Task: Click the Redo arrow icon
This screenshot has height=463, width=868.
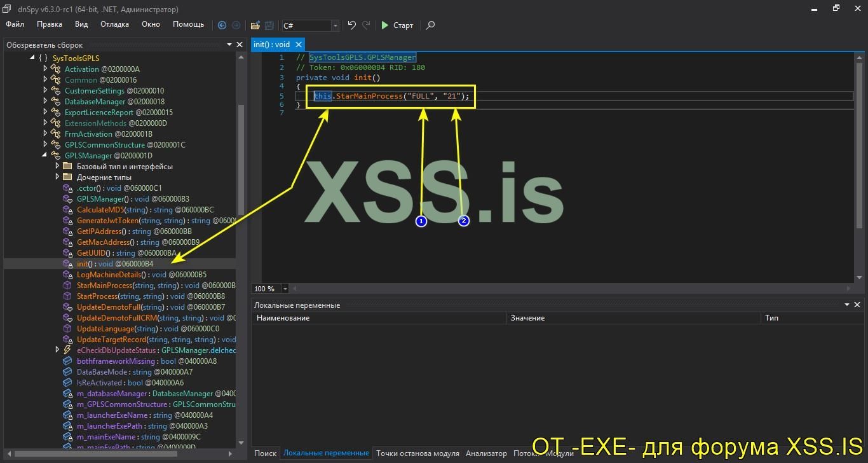Action: click(366, 25)
